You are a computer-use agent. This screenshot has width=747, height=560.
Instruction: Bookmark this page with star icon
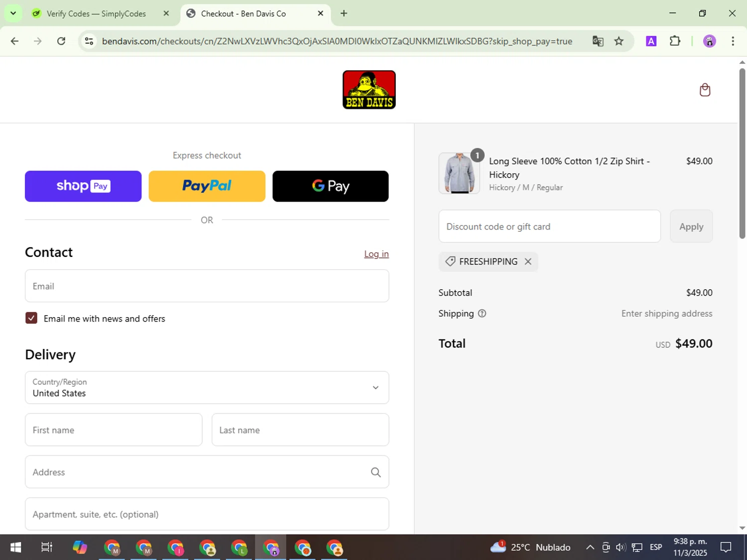coord(619,41)
